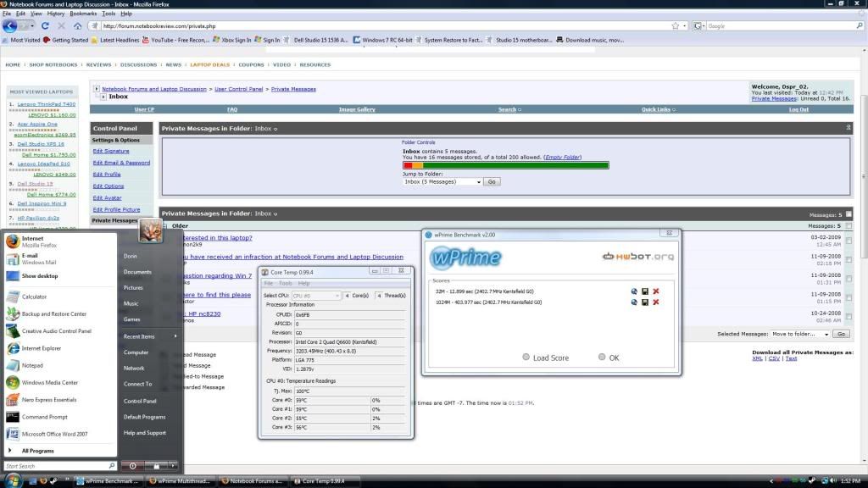868x488 pixels.
Task: Open Backup and Restore Center
Action: pos(60,314)
